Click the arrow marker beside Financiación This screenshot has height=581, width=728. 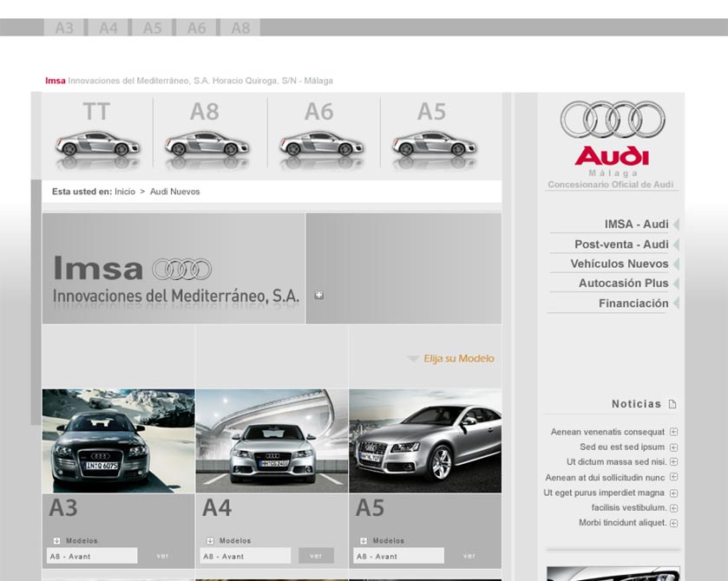click(x=676, y=304)
